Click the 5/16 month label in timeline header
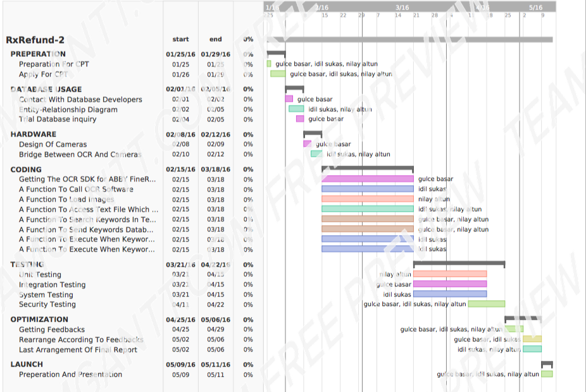The height and width of the screenshot is (392, 586). tap(535, 7)
